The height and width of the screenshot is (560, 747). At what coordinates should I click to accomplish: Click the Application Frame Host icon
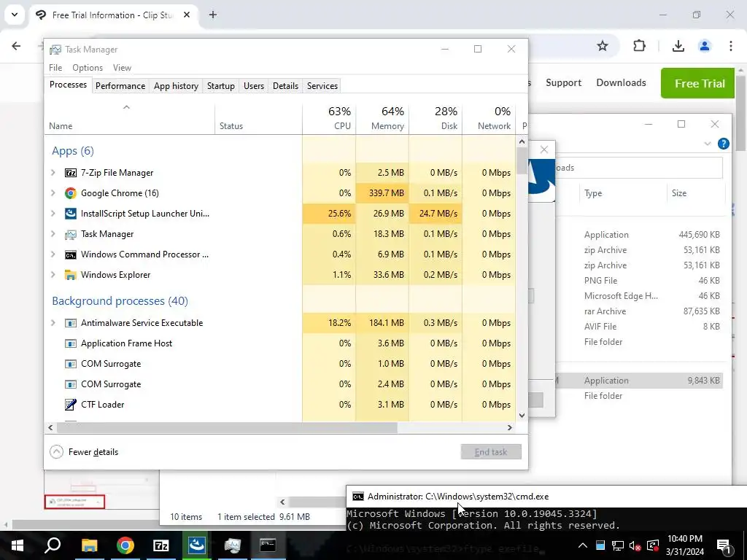pos(71,344)
